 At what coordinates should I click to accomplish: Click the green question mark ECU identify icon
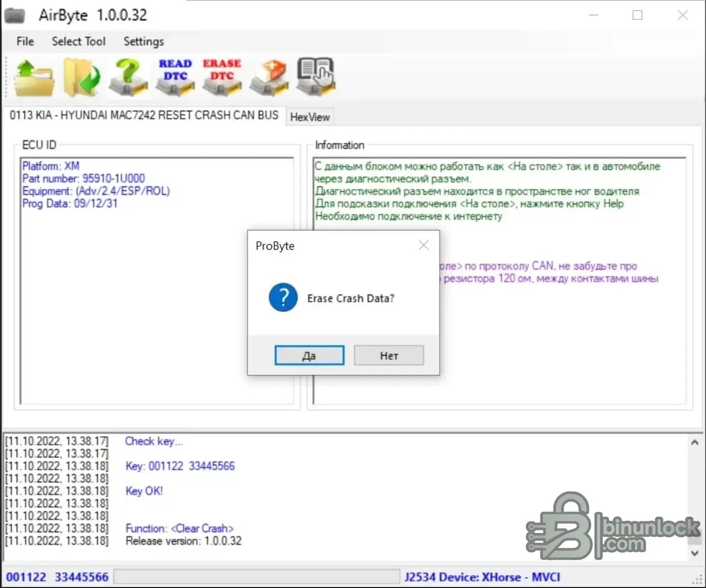click(x=128, y=78)
